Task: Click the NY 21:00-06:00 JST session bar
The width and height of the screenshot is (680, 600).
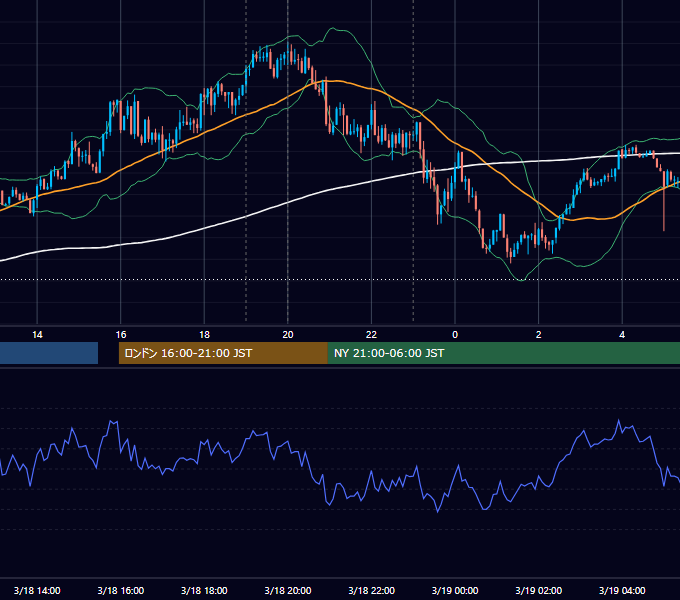Action: click(504, 353)
